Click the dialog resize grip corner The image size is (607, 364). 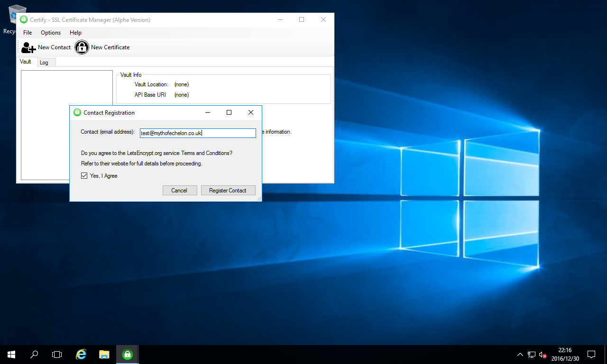[x=259, y=199]
